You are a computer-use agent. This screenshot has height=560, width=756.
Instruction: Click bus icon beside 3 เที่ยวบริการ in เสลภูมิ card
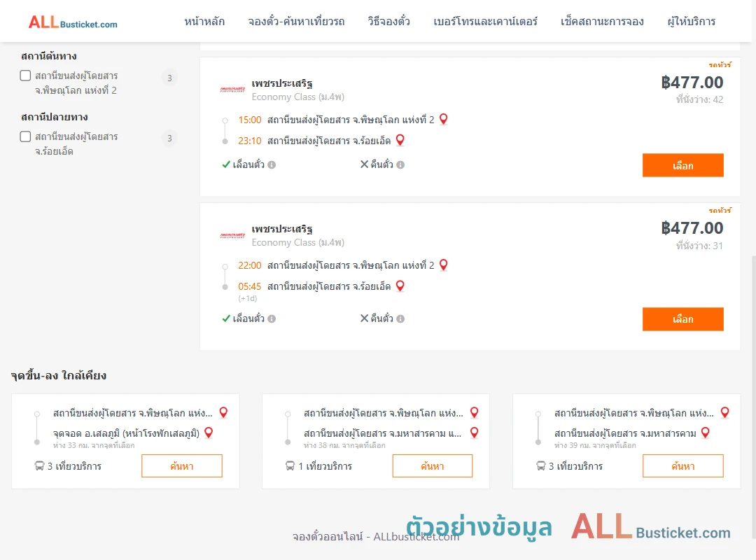coord(39,466)
